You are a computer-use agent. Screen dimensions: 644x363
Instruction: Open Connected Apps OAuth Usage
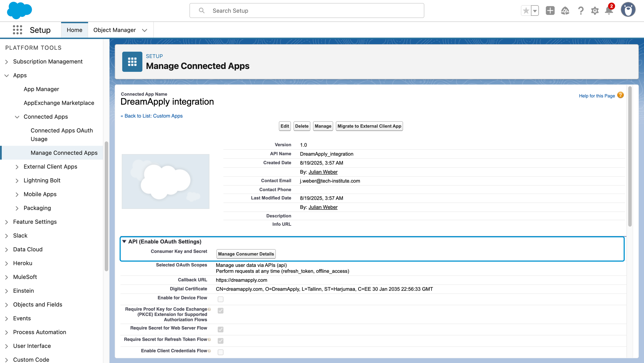[62, 135]
